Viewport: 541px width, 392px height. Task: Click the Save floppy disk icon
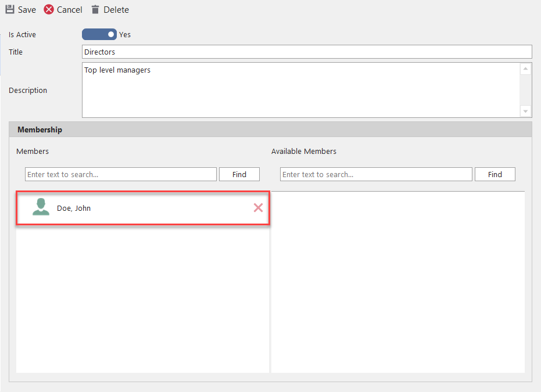click(x=10, y=10)
